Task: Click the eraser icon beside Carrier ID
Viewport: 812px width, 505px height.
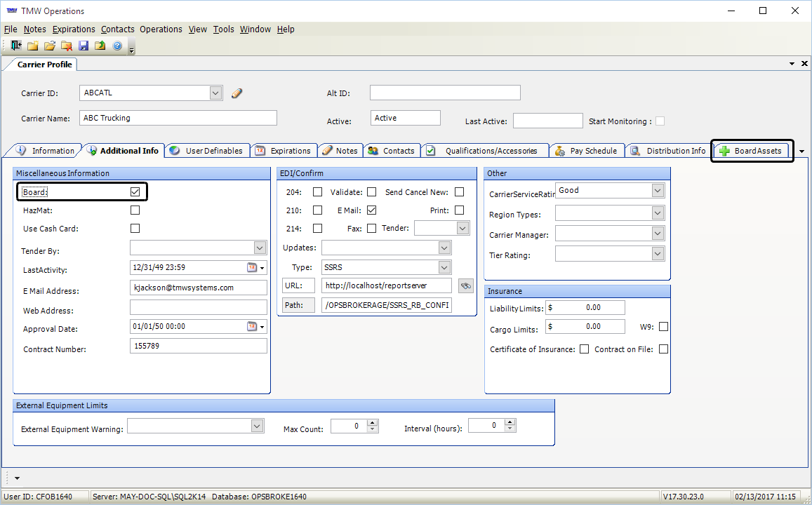Action: [237, 92]
